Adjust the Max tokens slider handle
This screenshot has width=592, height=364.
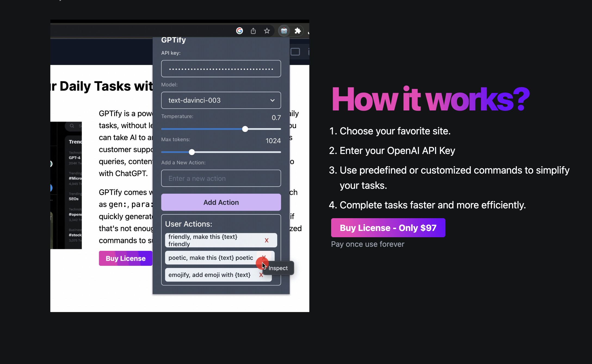pos(192,152)
